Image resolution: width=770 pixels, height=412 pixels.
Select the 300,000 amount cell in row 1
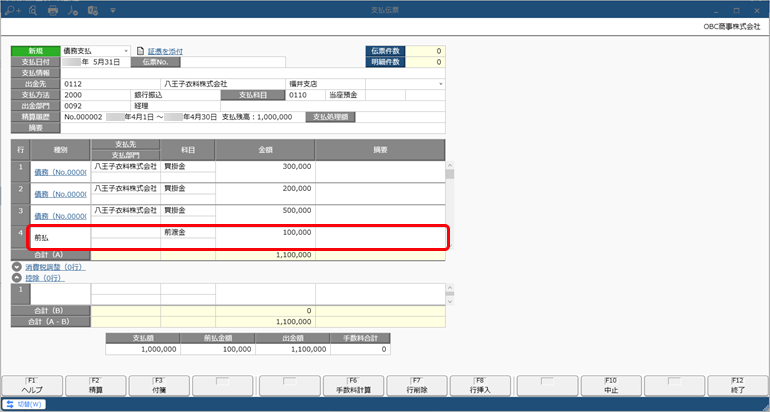click(x=265, y=171)
